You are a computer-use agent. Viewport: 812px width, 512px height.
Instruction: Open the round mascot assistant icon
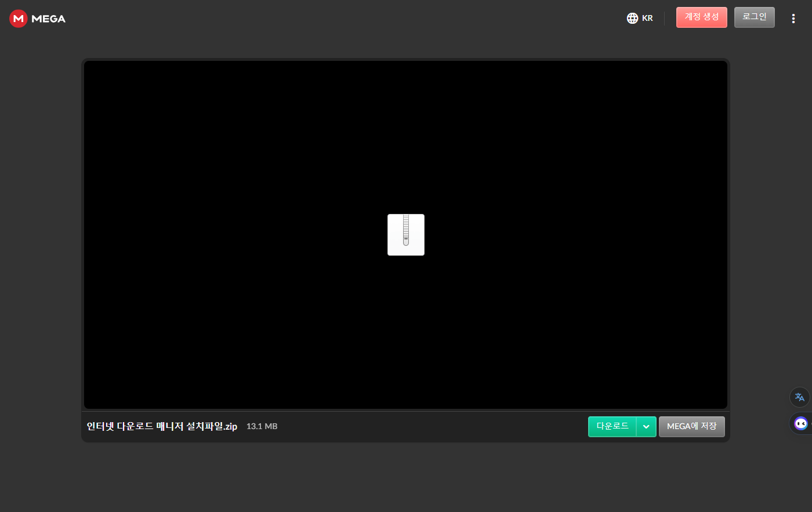801,423
